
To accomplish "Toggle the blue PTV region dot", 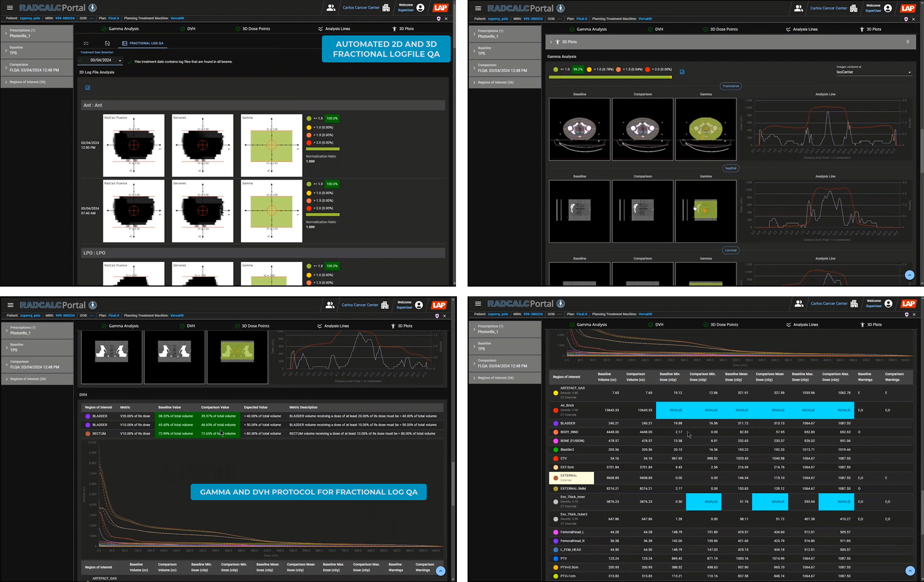I will tap(555, 559).
